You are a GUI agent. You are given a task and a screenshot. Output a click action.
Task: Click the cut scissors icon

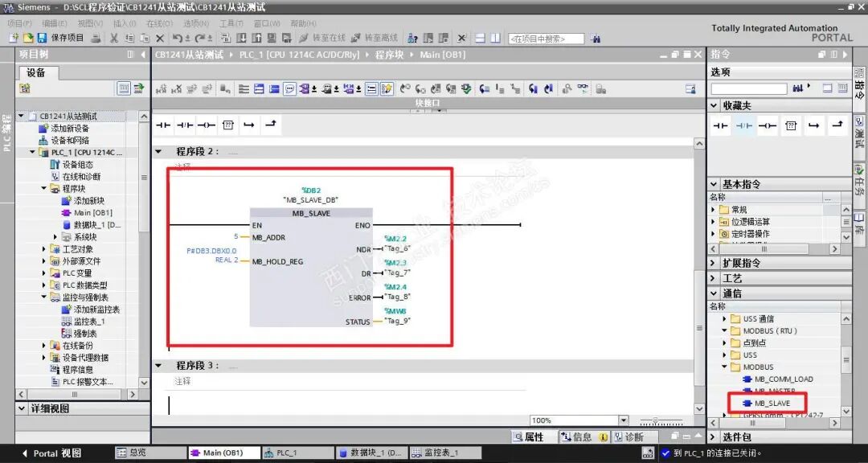114,39
